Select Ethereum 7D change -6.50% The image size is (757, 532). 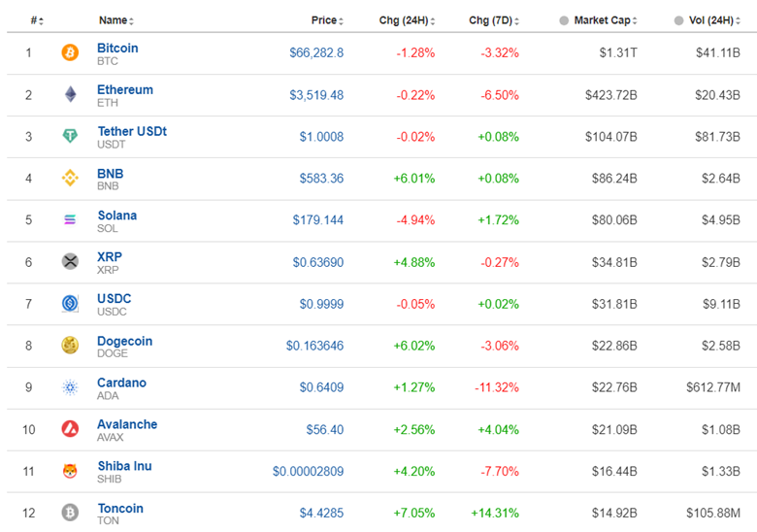pos(500,95)
